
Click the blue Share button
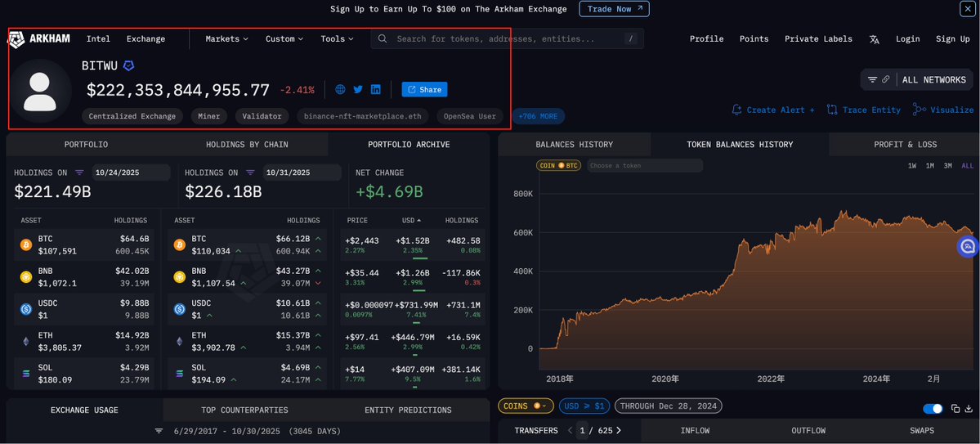[424, 90]
